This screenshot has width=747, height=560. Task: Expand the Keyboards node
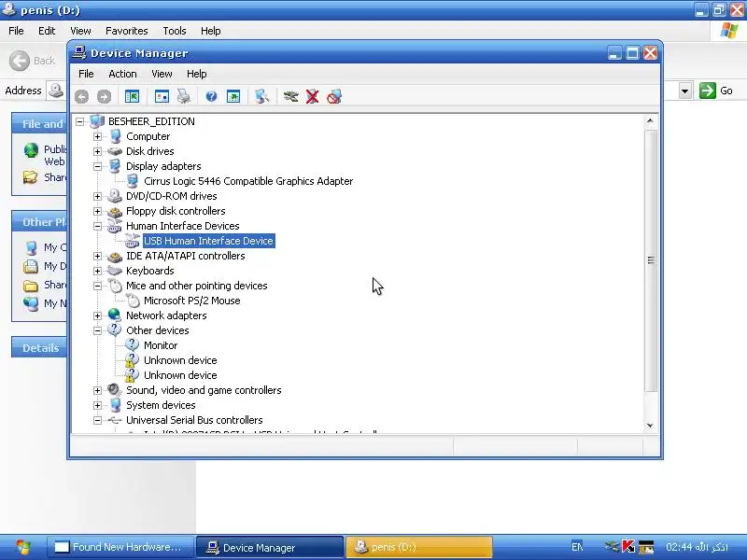pyautogui.click(x=97, y=271)
